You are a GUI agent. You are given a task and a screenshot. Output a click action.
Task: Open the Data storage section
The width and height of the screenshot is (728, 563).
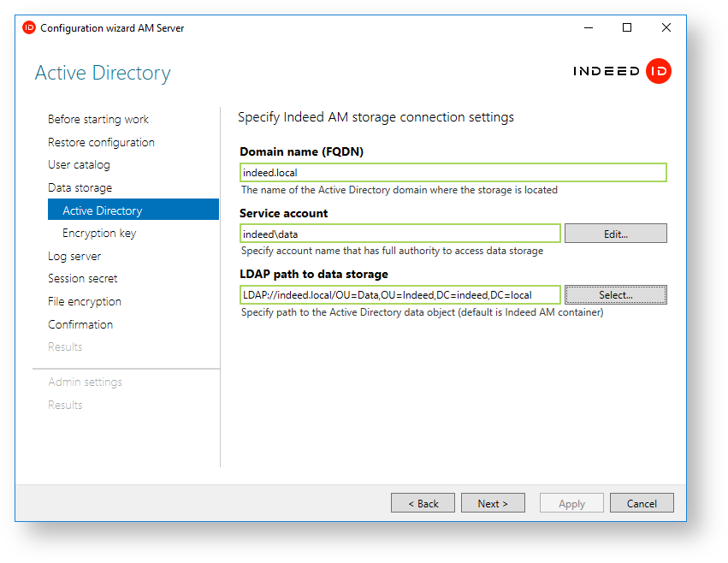(x=80, y=188)
